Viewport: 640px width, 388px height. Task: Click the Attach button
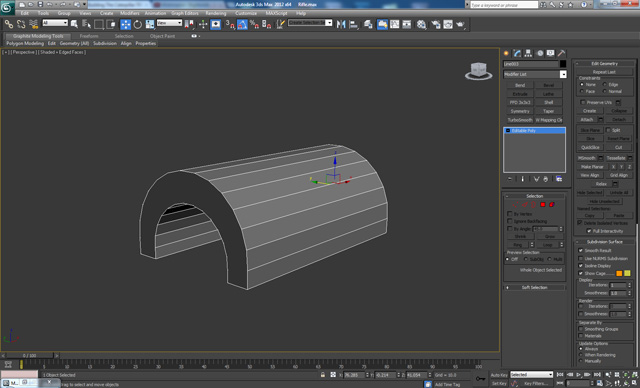pyautogui.click(x=587, y=120)
